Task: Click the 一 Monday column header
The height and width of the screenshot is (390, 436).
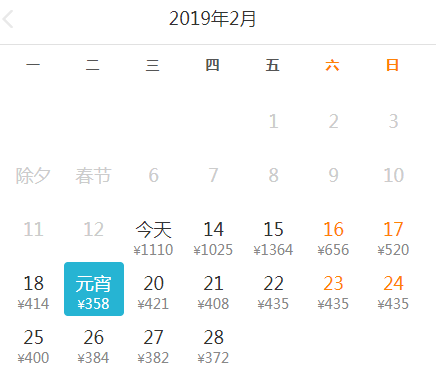Action: (33, 65)
